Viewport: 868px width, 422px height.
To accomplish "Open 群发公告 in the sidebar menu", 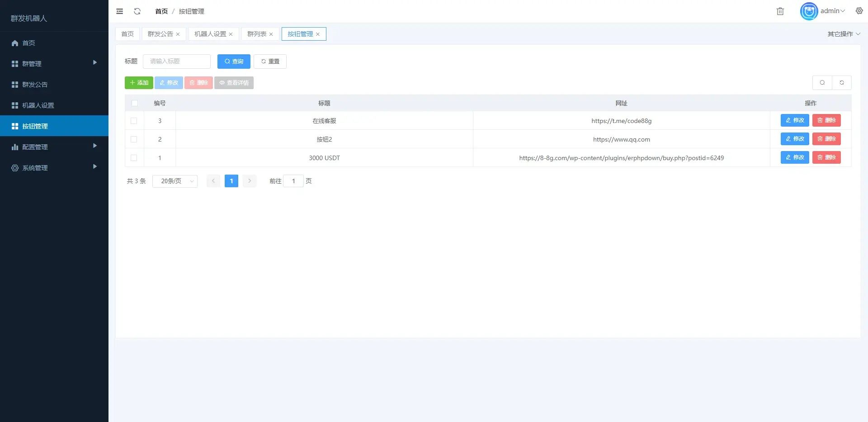I will (x=54, y=85).
